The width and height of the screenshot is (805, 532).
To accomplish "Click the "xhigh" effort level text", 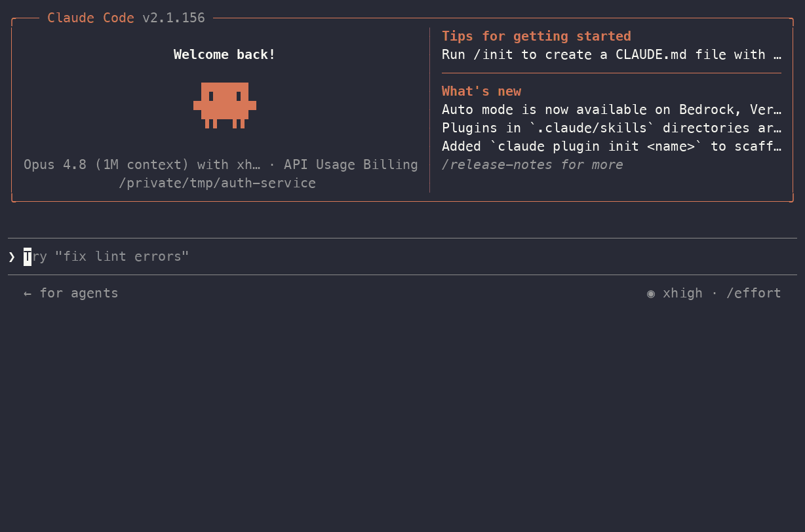I will [682, 293].
